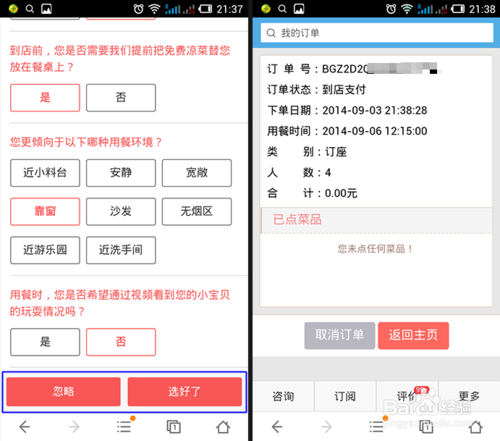Choose the 靠窗 seating option
This screenshot has height=441, width=500.
(45, 212)
